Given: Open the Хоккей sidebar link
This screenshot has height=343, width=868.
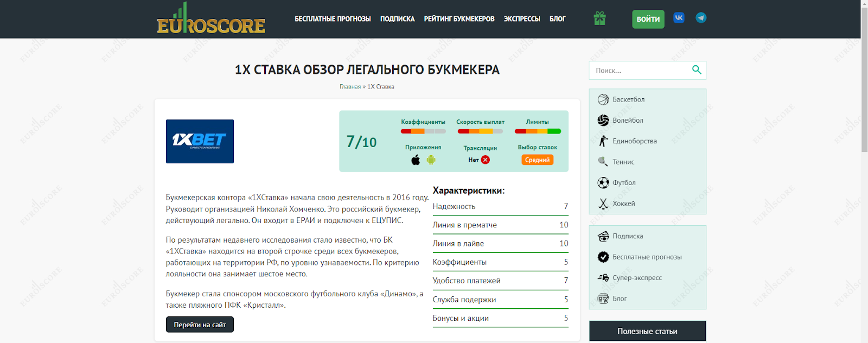Looking at the screenshot, I should (x=624, y=204).
